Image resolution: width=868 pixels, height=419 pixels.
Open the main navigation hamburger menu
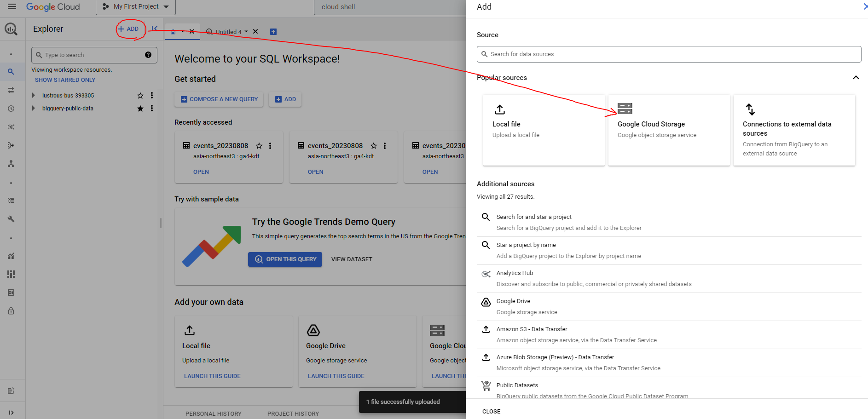point(12,6)
